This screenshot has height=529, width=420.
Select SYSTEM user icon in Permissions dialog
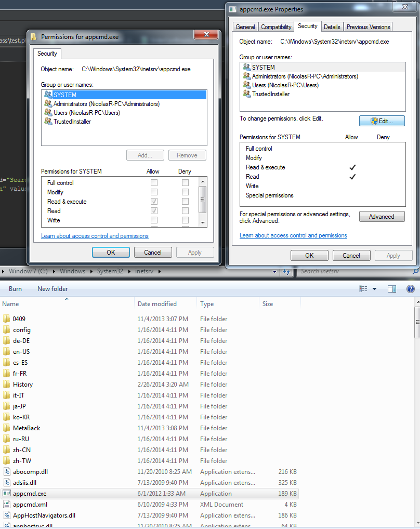(x=48, y=95)
